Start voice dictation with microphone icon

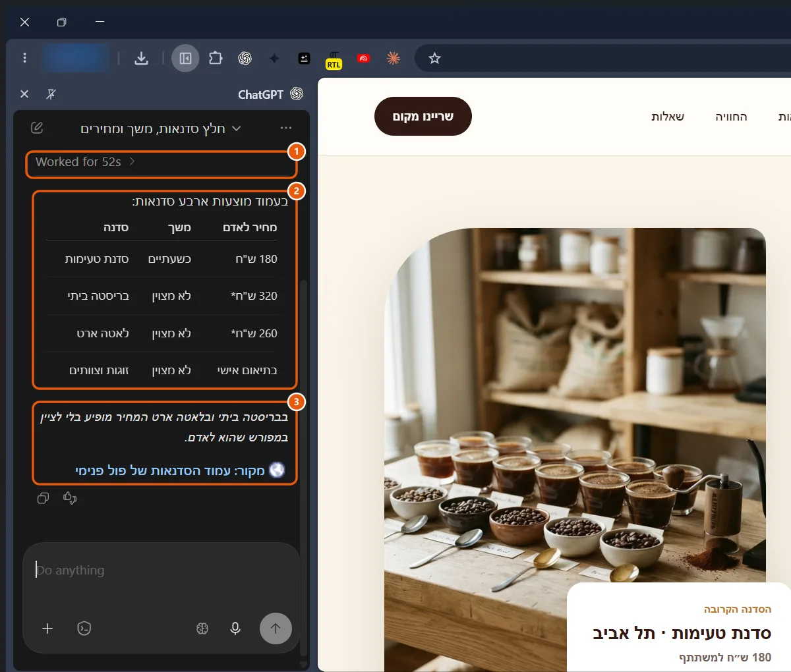[x=235, y=629]
